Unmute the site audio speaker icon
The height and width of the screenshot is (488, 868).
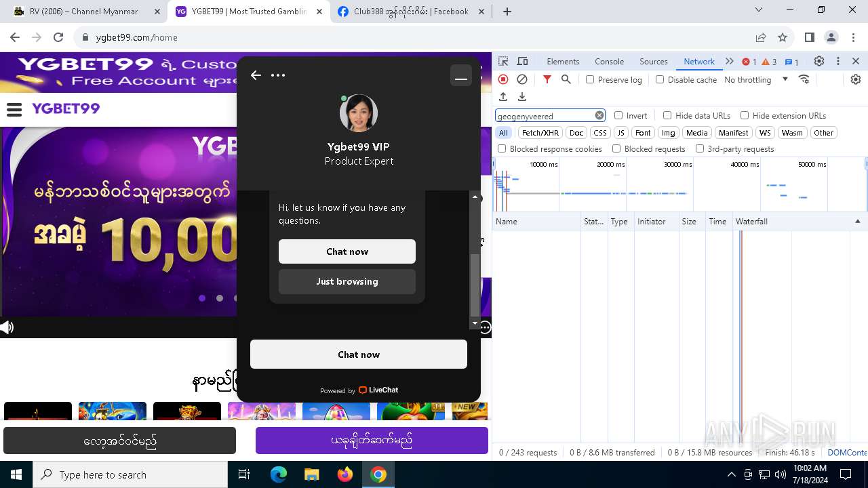click(x=7, y=328)
